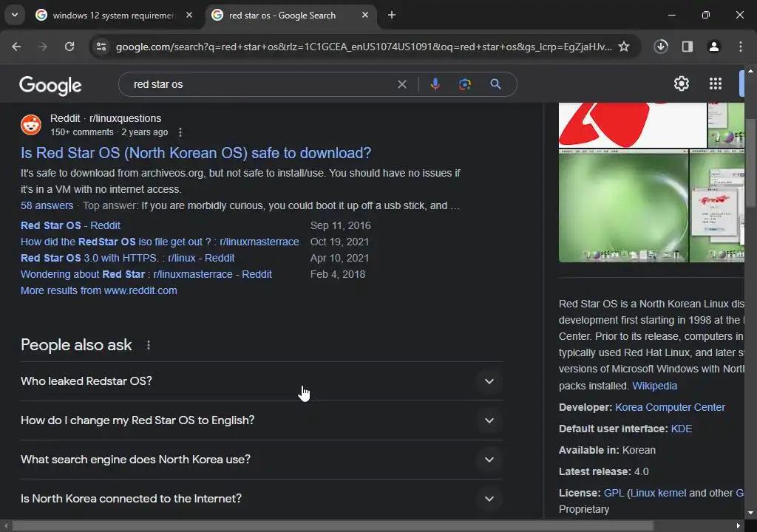The width and height of the screenshot is (757, 532).
Task: Open the GPL license link
Action: coord(614,494)
